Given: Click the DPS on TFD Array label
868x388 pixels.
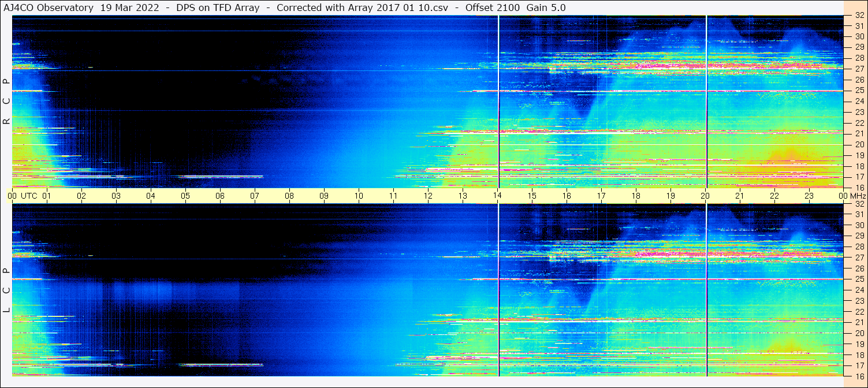Looking at the screenshot, I should pos(219,8).
